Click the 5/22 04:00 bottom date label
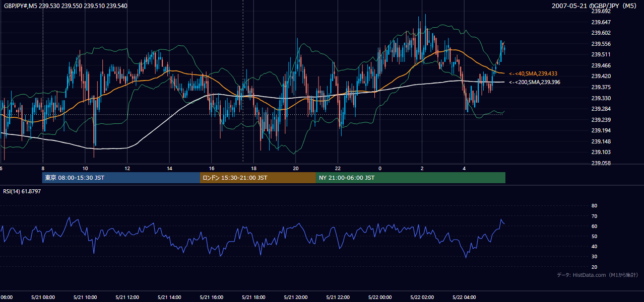This screenshot has height=302, width=644. [x=464, y=297]
